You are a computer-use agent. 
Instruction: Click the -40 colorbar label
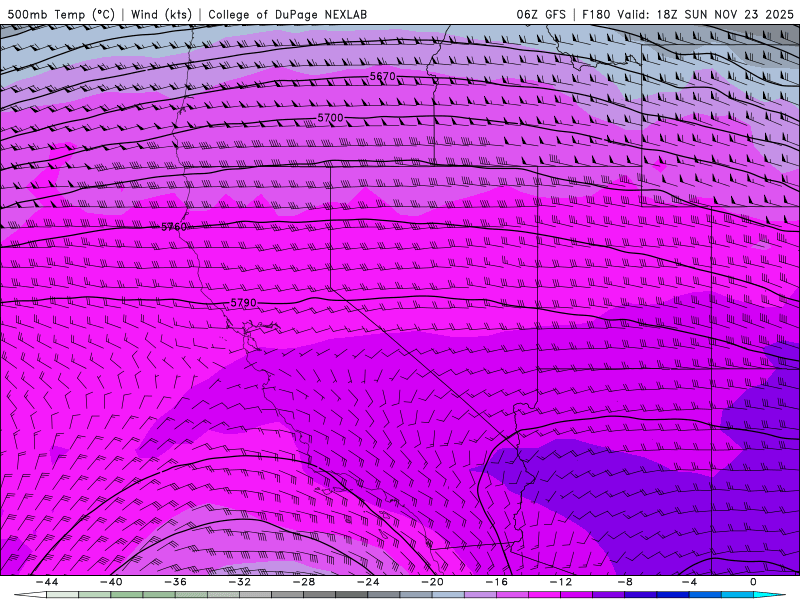click(x=111, y=582)
